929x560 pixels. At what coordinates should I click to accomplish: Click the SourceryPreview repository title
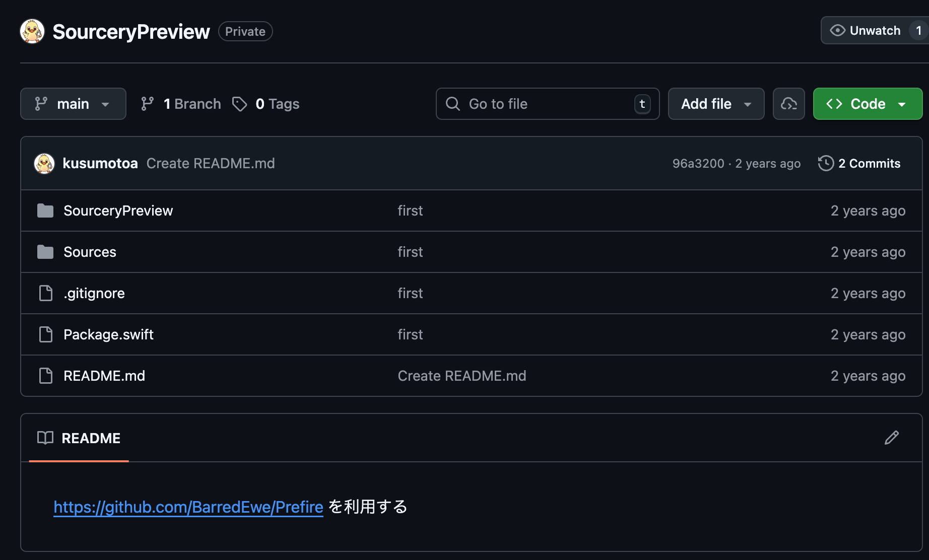[131, 31]
